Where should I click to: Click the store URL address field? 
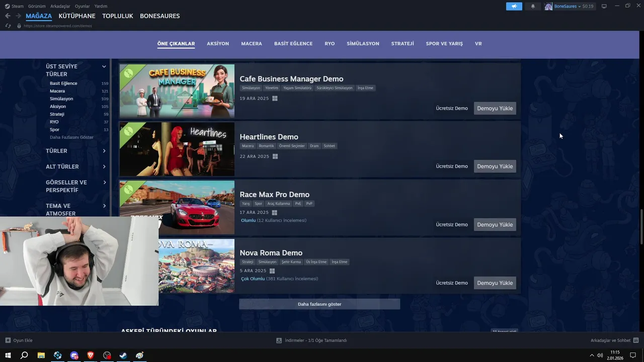58,26
